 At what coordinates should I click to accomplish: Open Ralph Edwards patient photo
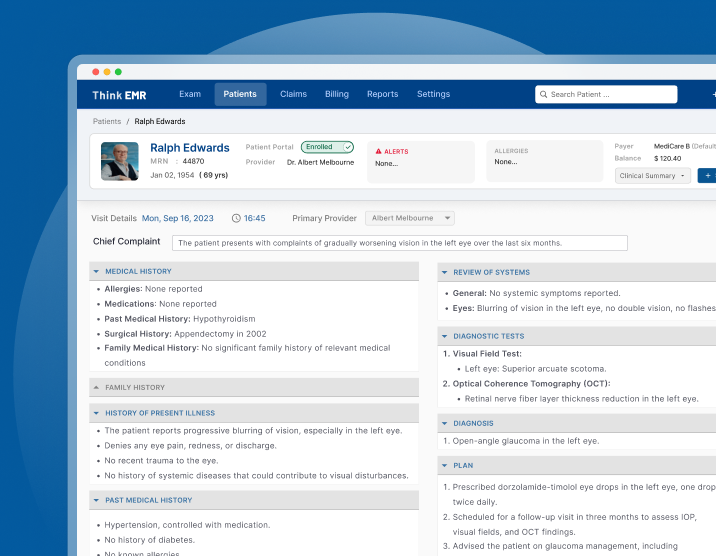pos(120,161)
